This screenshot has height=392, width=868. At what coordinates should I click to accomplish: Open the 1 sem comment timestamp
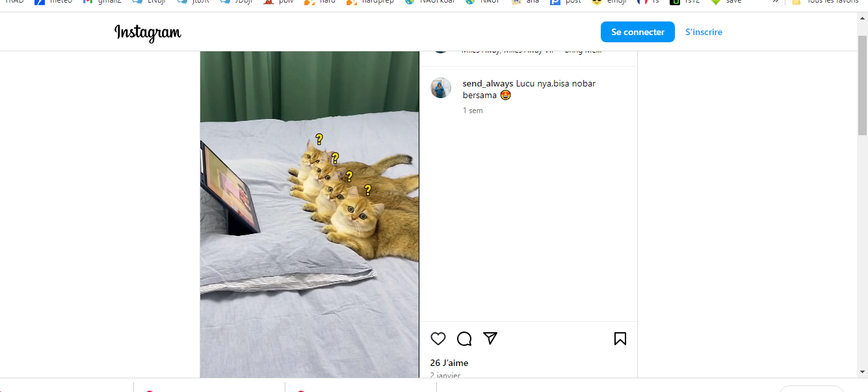pos(473,111)
